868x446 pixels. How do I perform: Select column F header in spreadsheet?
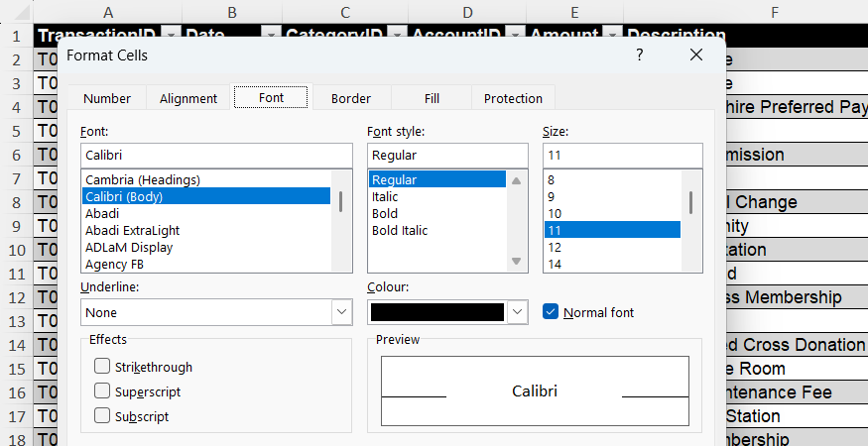[774, 12]
